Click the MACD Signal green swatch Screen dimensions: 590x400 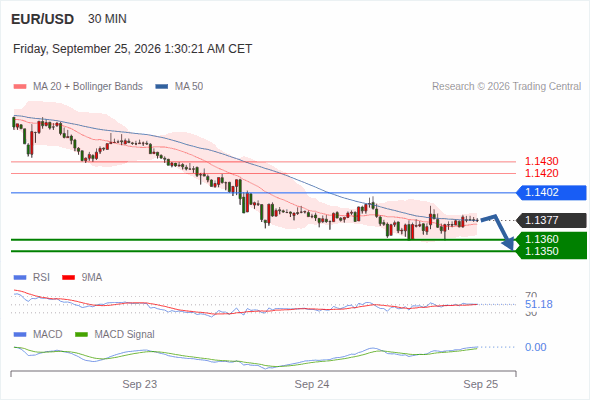point(81,335)
